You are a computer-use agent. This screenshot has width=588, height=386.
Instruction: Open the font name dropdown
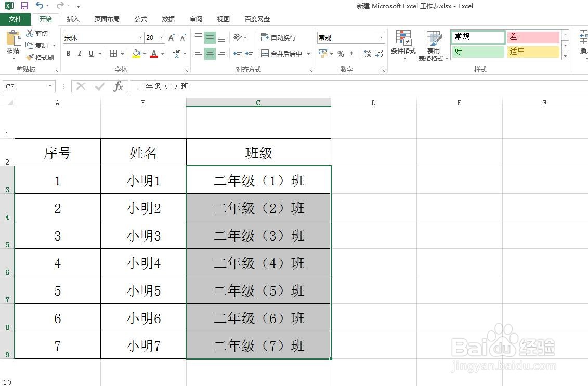139,37
